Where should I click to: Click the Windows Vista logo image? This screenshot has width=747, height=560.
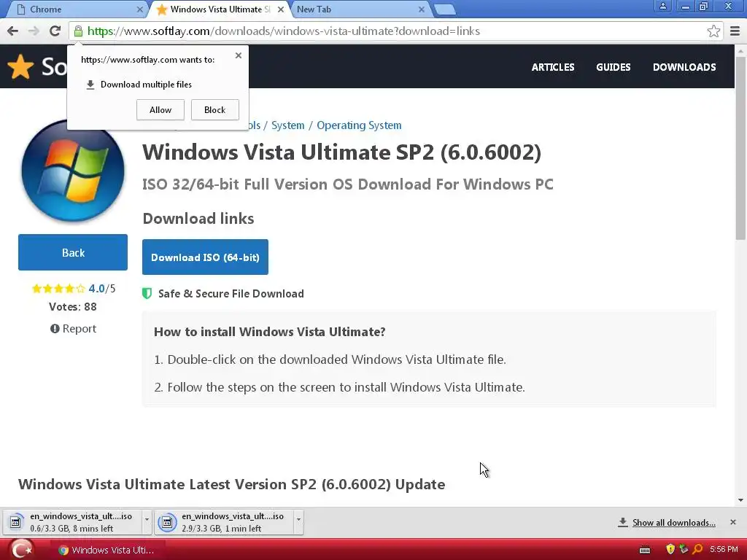[x=73, y=171]
